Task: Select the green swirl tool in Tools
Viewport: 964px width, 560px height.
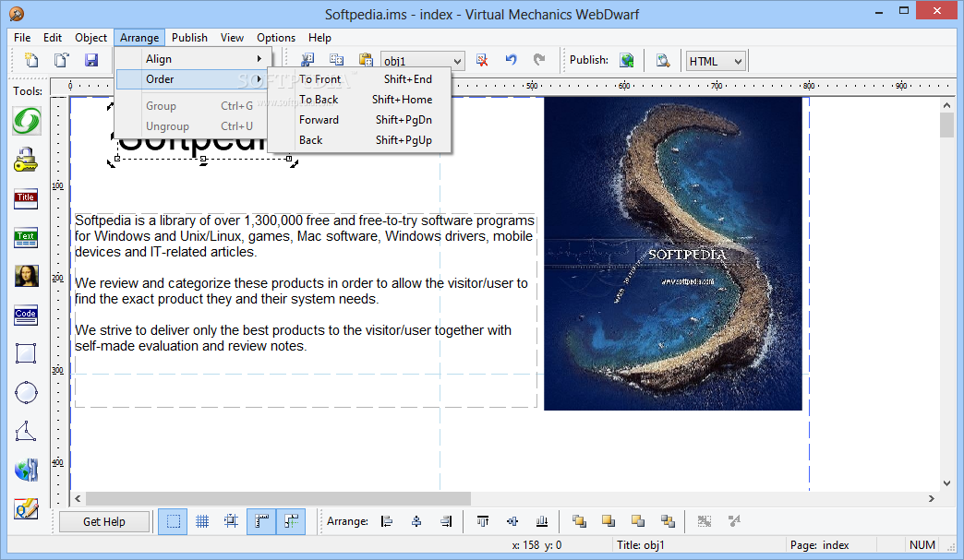Action: click(27, 121)
